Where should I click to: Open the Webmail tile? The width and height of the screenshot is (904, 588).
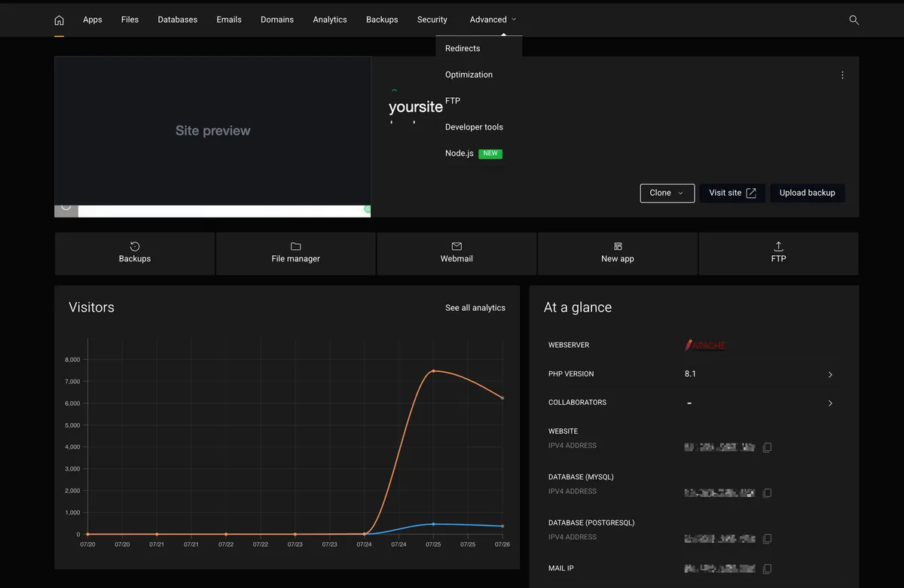coord(457,253)
